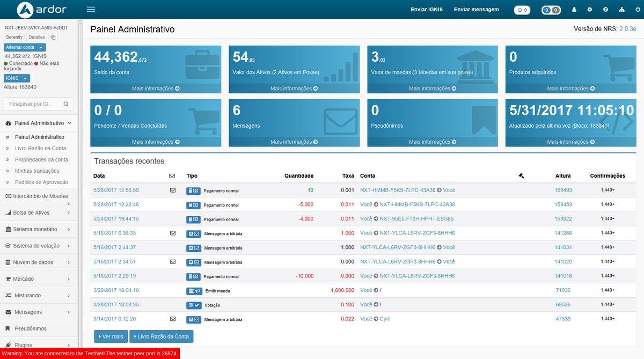Viewport: 644px width, 359px height.
Task: Click the account address NXT-JBEV-3VKY-A593-AJDDT
Action: [36, 27]
